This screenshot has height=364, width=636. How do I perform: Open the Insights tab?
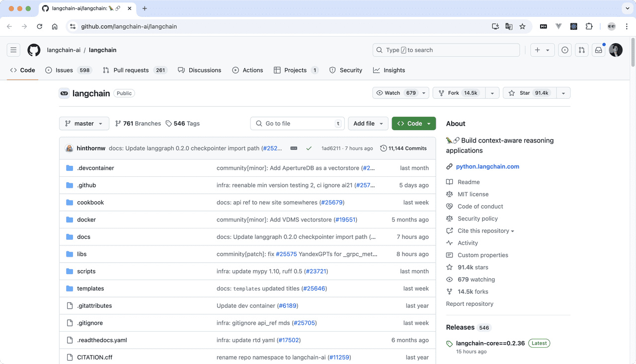389,70
